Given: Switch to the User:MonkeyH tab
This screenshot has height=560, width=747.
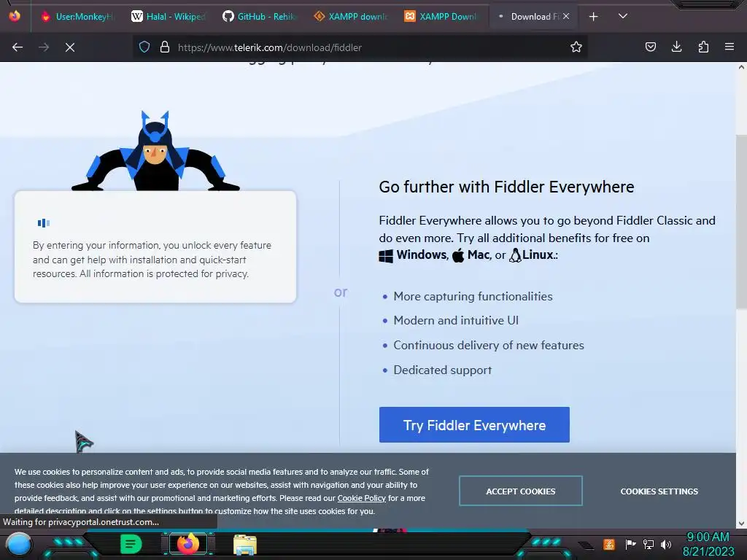Looking at the screenshot, I should point(78,17).
